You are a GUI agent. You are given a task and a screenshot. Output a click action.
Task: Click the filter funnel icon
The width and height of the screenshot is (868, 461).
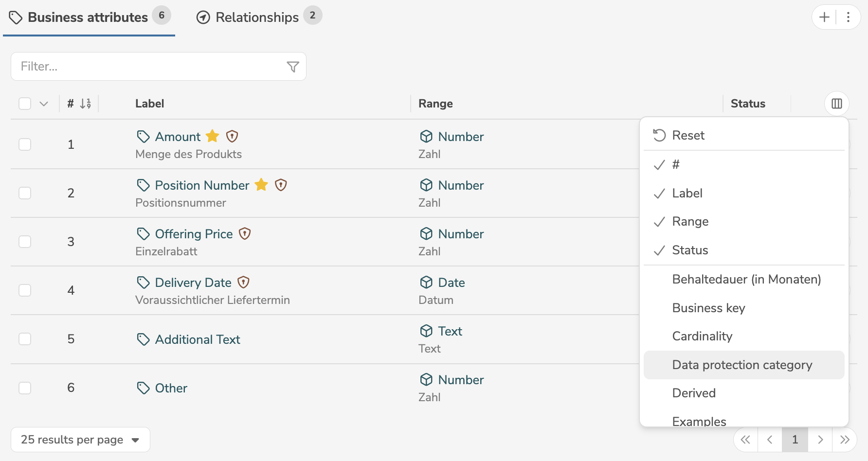click(x=292, y=67)
